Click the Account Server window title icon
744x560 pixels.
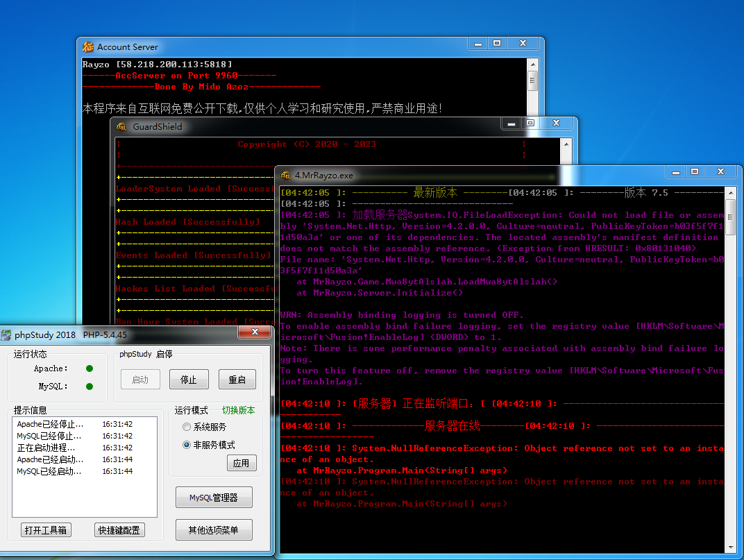click(x=88, y=47)
